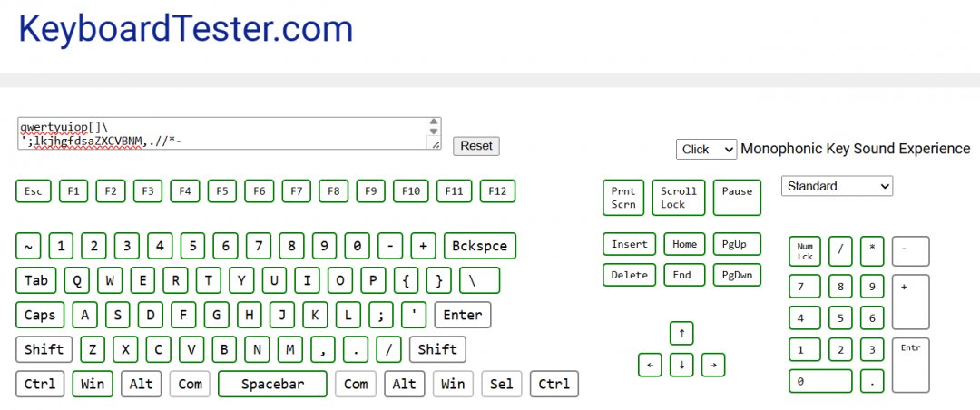Click the numpad Entr key
This screenshot has width=980, height=410.
click(910, 365)
